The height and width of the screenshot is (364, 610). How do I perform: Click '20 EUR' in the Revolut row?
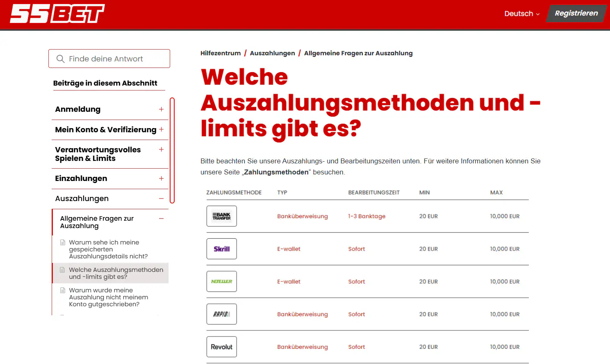pyautogui.click(x=428, y=347)
